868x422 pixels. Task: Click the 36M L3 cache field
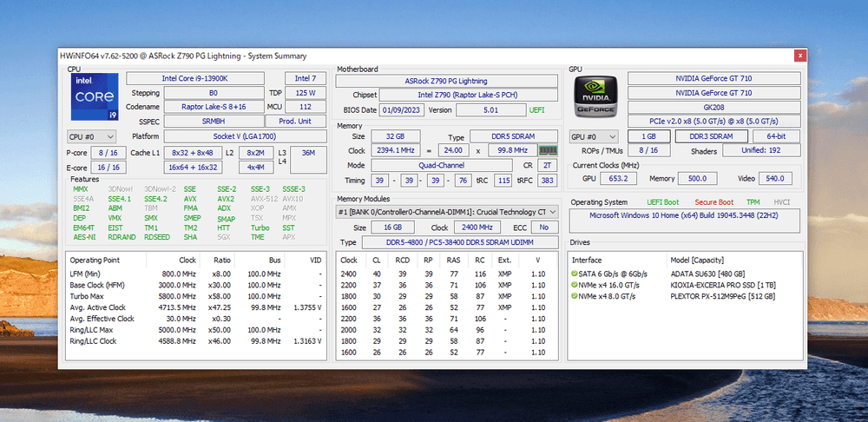[308, 160]
